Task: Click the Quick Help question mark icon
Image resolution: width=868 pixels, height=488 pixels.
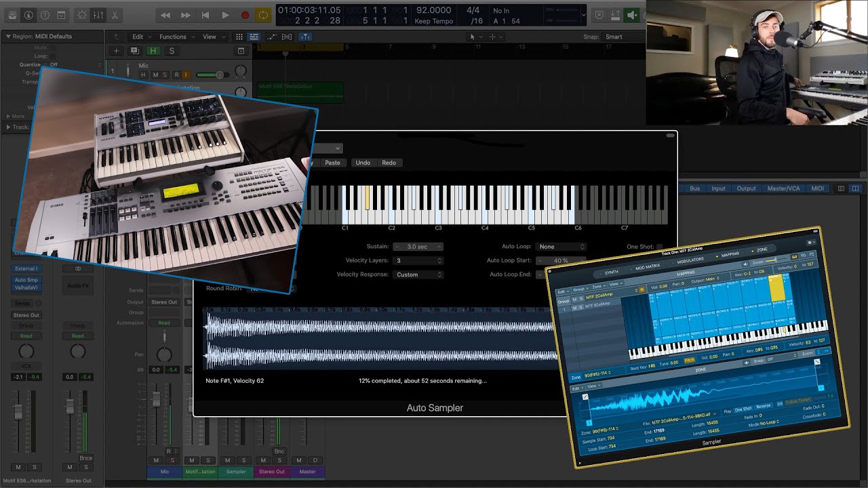Action: click(x=45, y=15)
